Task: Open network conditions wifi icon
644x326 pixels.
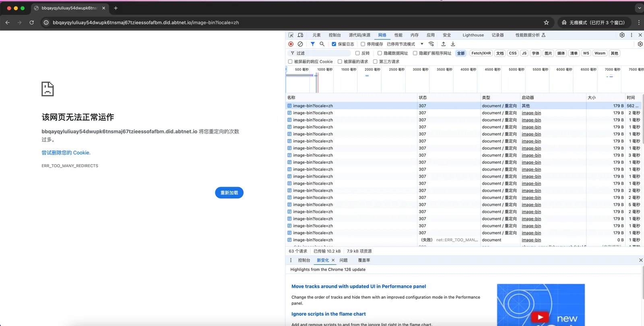Action: (431, 44)
